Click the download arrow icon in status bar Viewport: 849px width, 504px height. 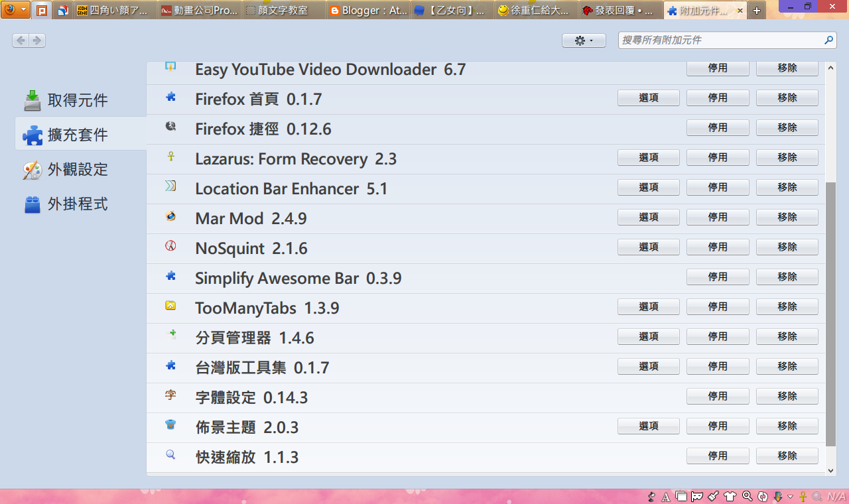click(779, 496)
